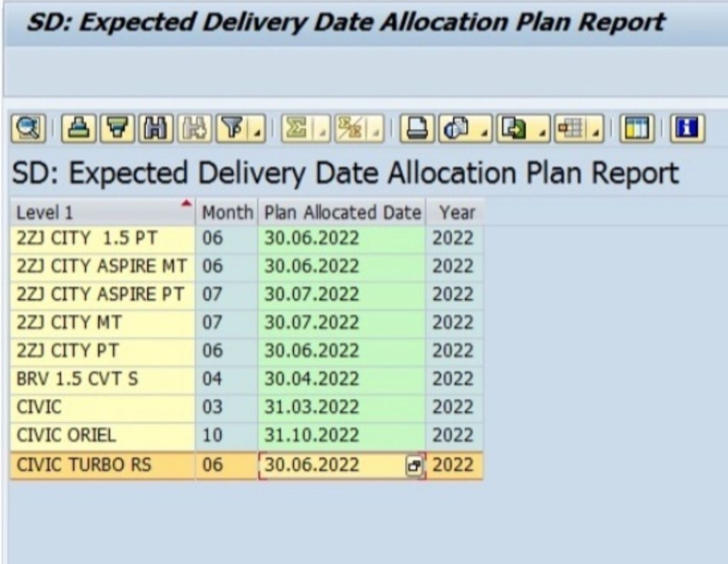Click date 30.07.2022 in CITY ASPIRE PT row

(x=342, y=295)
